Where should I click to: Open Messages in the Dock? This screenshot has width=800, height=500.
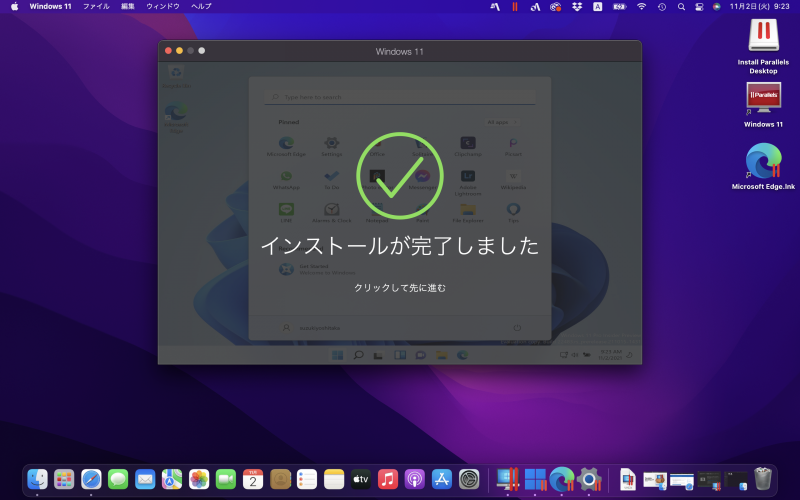coord(118,479)
